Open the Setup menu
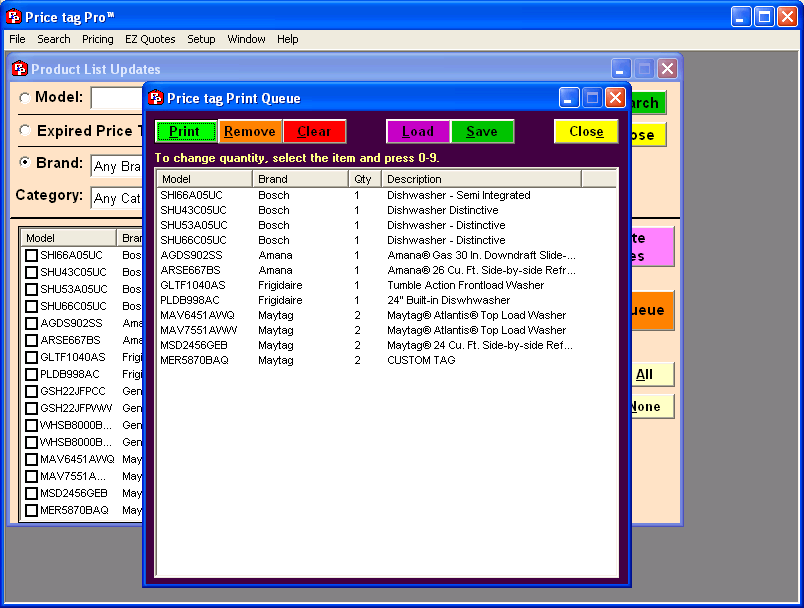This screenshot has height=608, width=804. pyautogui.click(x=201, y=39)
